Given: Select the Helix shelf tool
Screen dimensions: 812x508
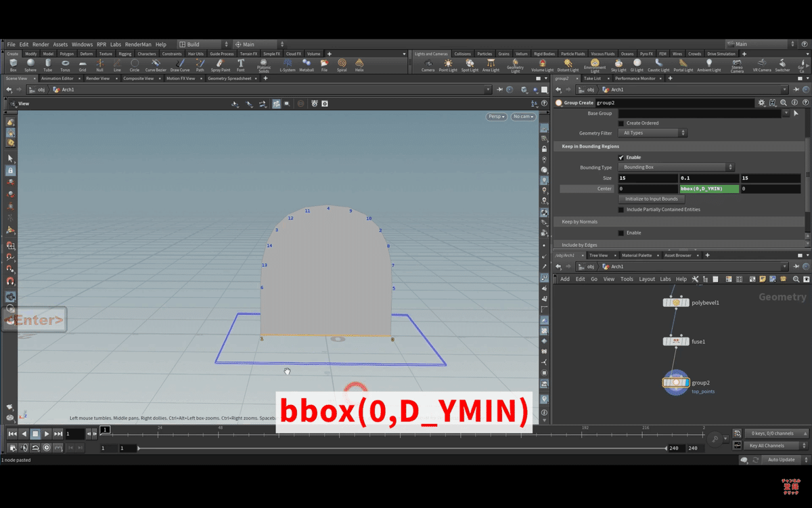Looking at the screenshot, I should (359, 65).
